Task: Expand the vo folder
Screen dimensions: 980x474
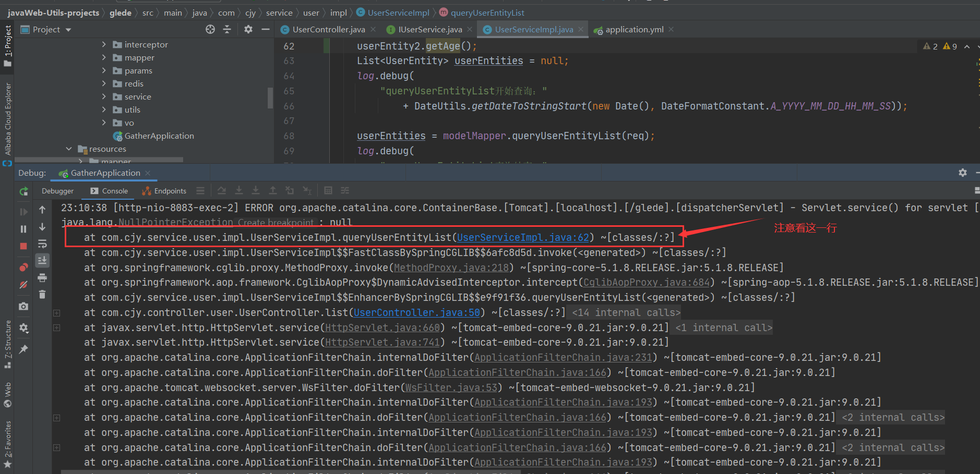Action: click(104, 123)
